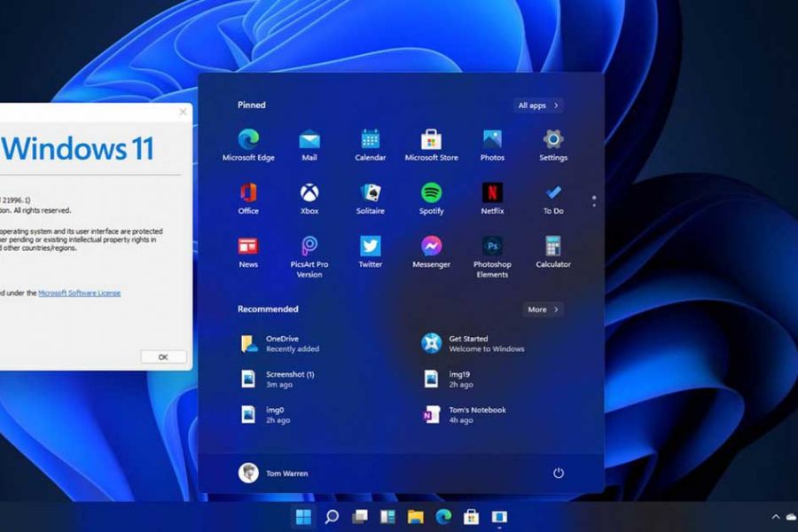Start the Solitaire game
This screenshot has height=532, width=798.
[x=370, y=199]
